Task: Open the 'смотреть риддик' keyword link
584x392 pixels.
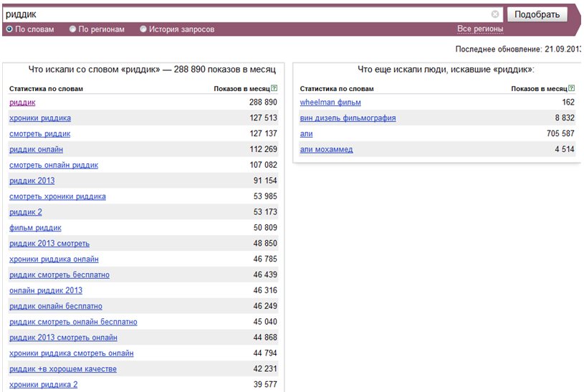Action: 40,134
